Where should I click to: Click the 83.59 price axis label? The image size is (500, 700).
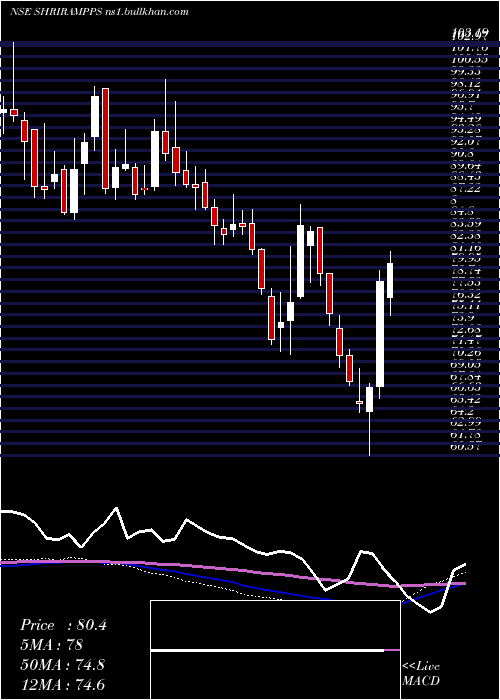pyautogui.click(x=468, y=225)
